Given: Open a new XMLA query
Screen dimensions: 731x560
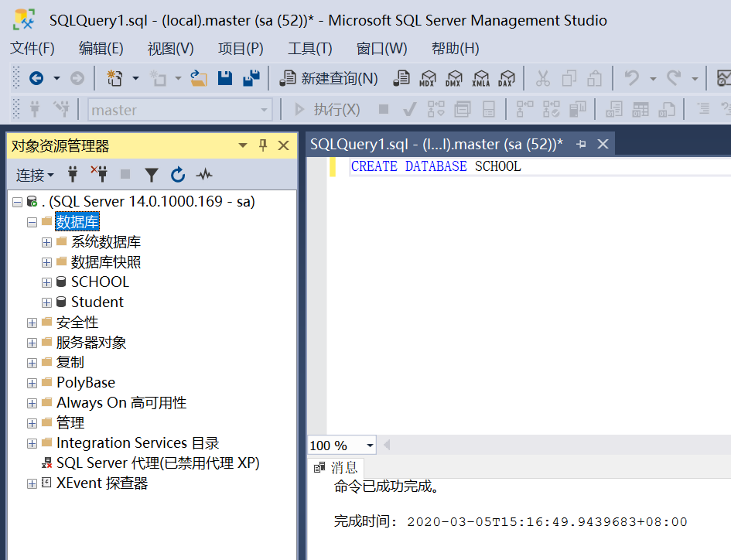Looking at the screenshot, I should point(480,78).
